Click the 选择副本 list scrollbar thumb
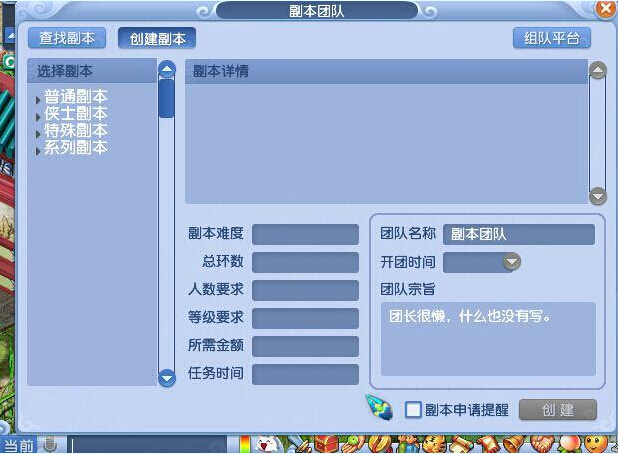 (167, 98)
